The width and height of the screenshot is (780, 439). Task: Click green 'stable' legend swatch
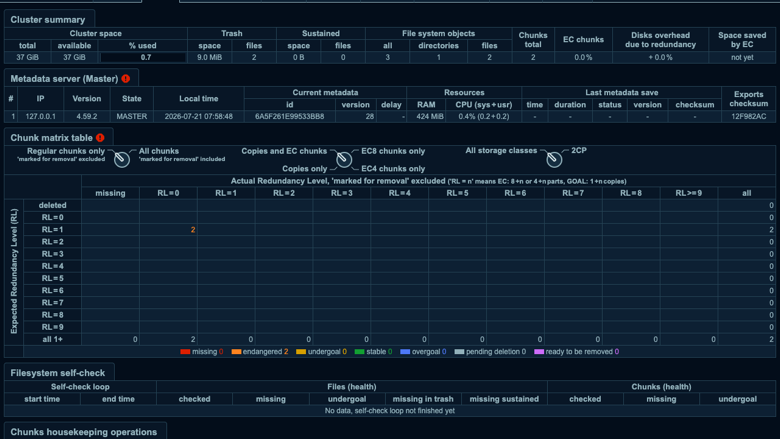tap(360, 351)
